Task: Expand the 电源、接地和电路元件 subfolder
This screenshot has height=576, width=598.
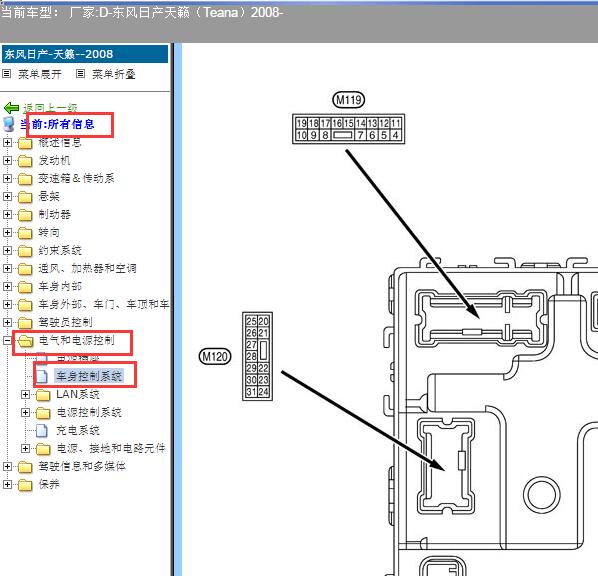Action: click(x=25, y=448)
